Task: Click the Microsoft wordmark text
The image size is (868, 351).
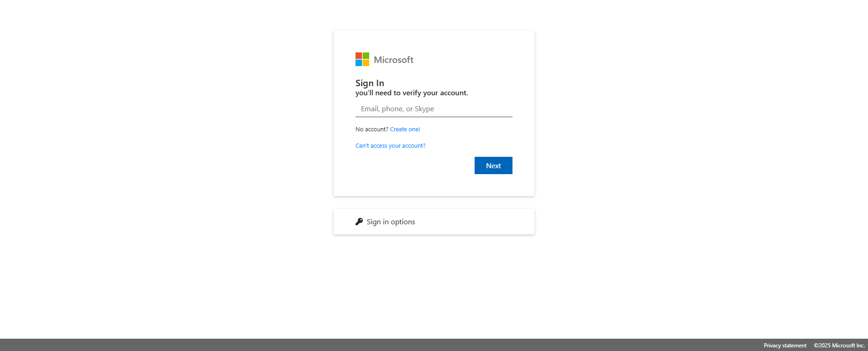Action: tap(393, 60)
